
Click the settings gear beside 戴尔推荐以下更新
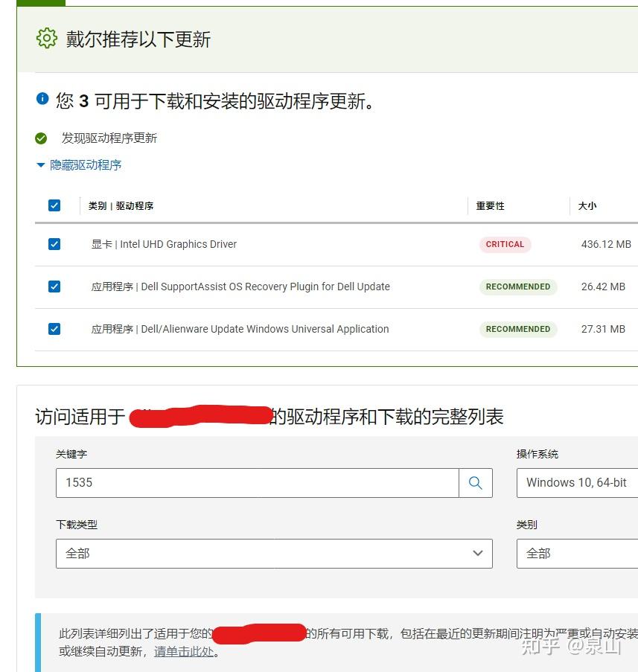coord(47,39)
